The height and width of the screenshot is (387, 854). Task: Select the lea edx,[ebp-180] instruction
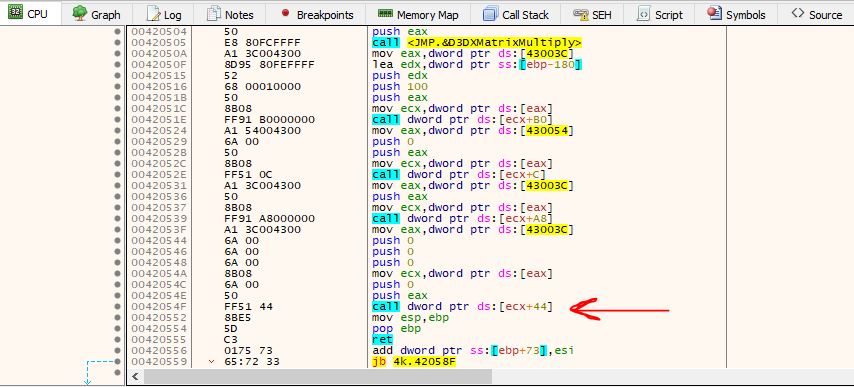(x=477, y=65)
